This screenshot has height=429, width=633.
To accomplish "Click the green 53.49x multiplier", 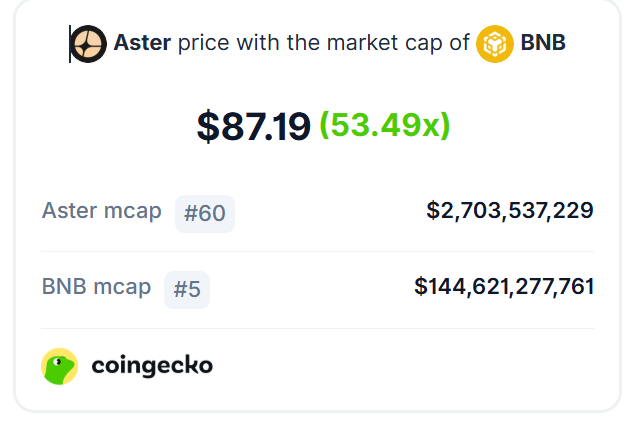I will tap(385, 126).
